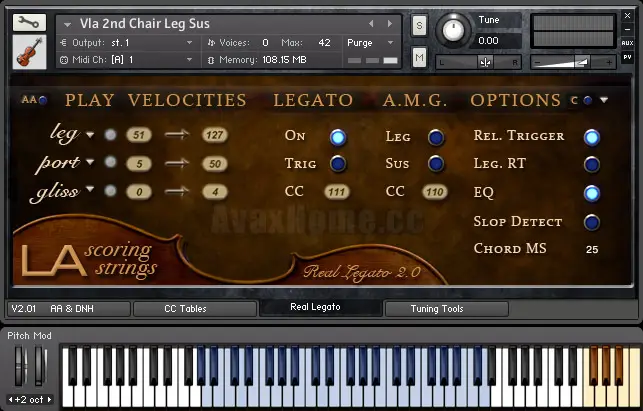Click leg maximum velocity value 127
Viewport: 643px width, 411px height.
pos(214,135)
